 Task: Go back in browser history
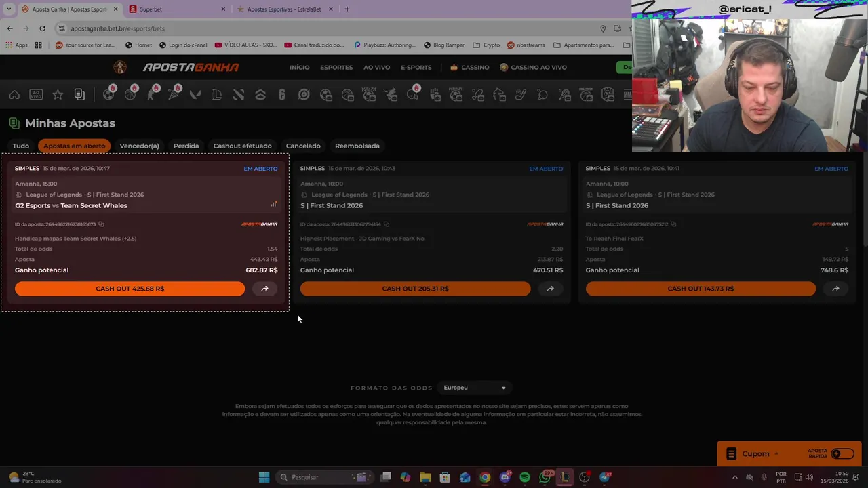(9, 28)
